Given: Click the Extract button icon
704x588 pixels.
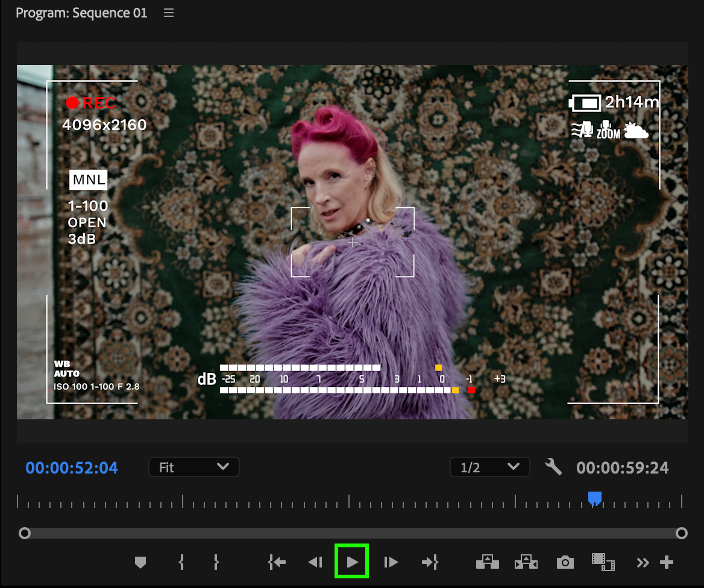Looking at the screenshot, I should point(526,563).
